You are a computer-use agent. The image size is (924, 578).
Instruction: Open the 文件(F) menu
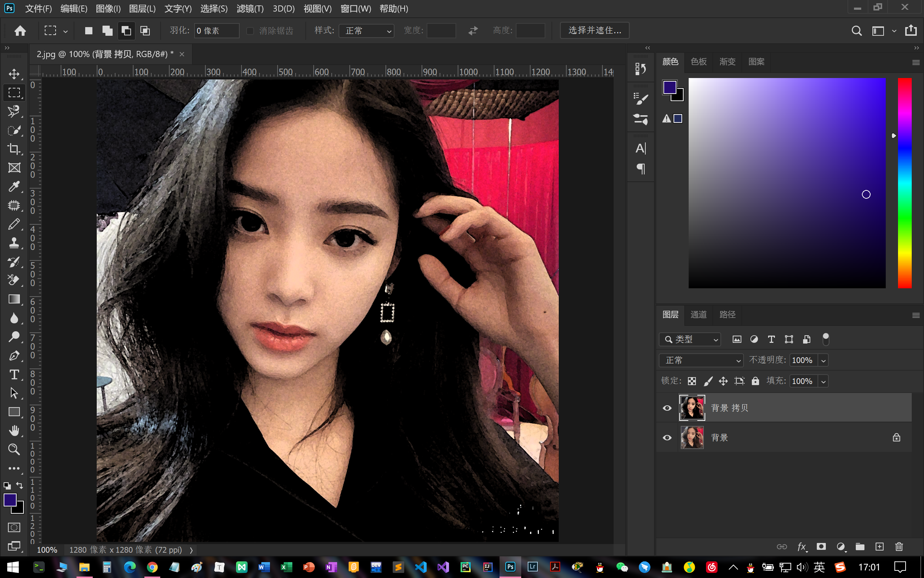(38, 8)
